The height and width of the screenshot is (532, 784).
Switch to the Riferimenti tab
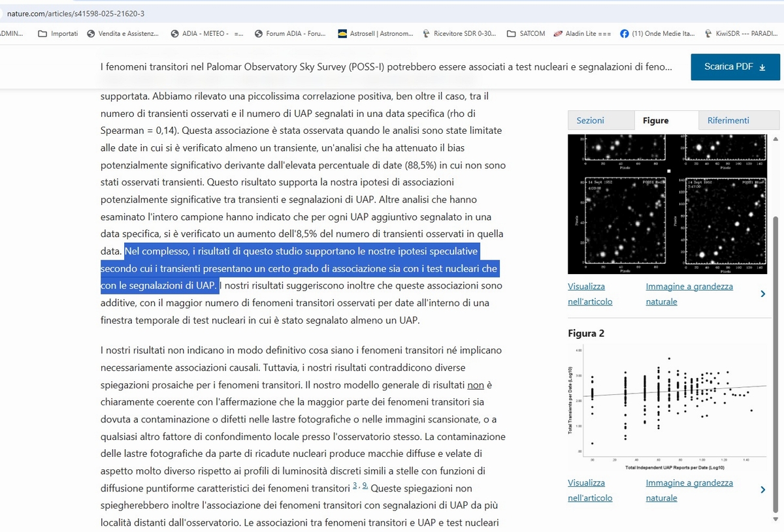point(728,120)
